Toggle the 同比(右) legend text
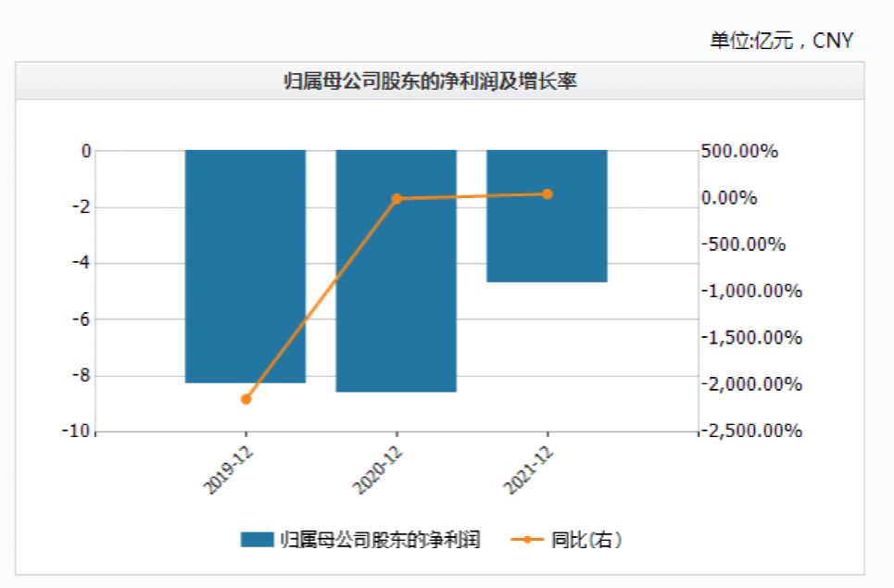The width and height of the screenshot is (894, 588). pos(586,540)
